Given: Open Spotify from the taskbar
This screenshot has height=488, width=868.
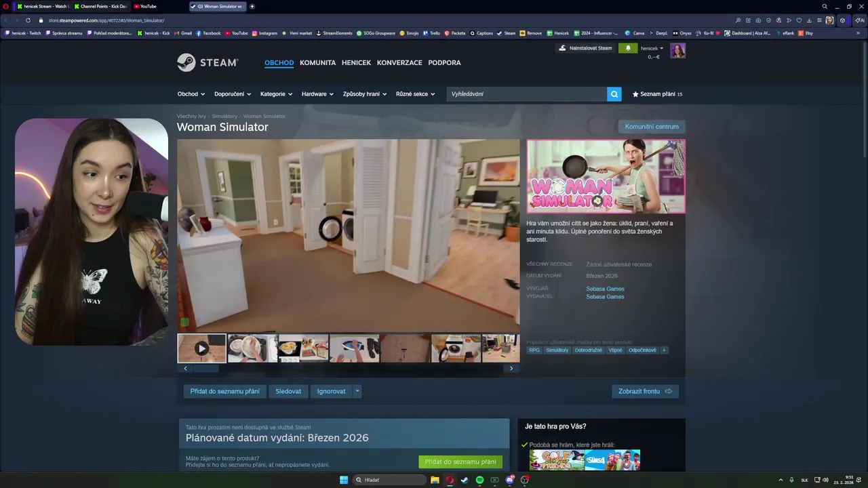Looking at the screenshot, I should pyautogui.click(x=479, y=480).
